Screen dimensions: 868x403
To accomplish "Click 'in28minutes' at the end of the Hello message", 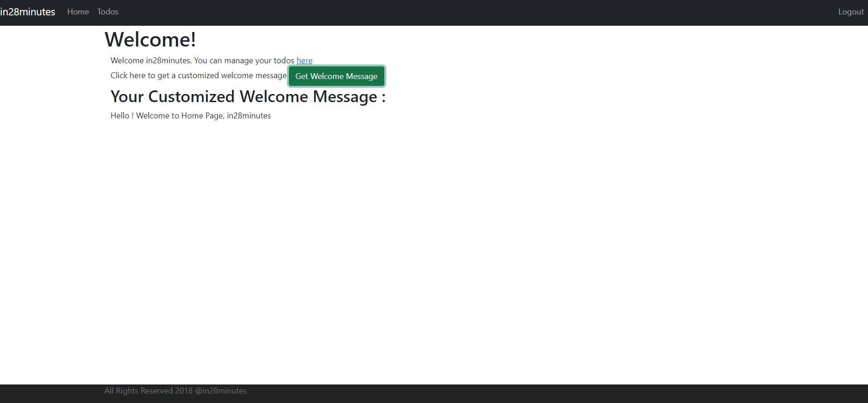I will point(249,116).
